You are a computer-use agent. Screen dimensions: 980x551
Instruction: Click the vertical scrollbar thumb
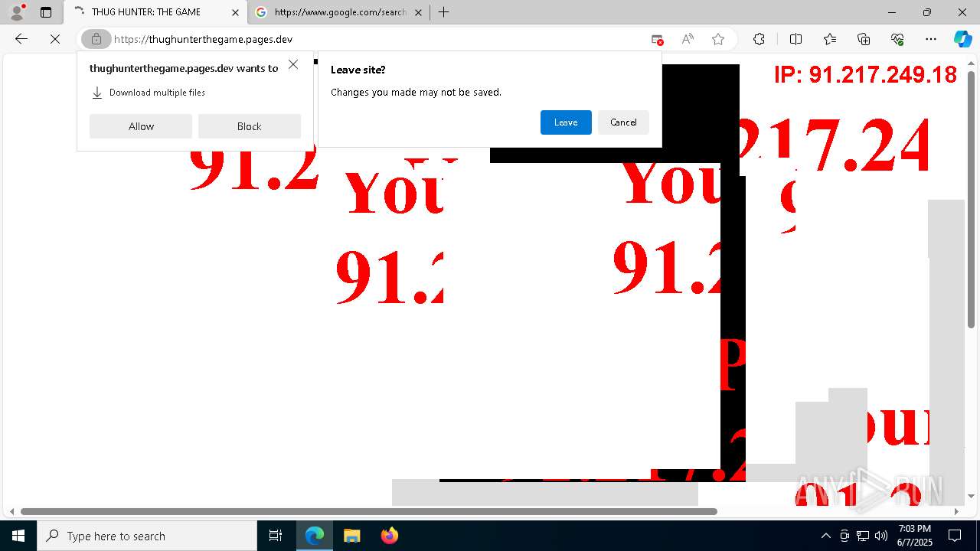pos(972,199)
